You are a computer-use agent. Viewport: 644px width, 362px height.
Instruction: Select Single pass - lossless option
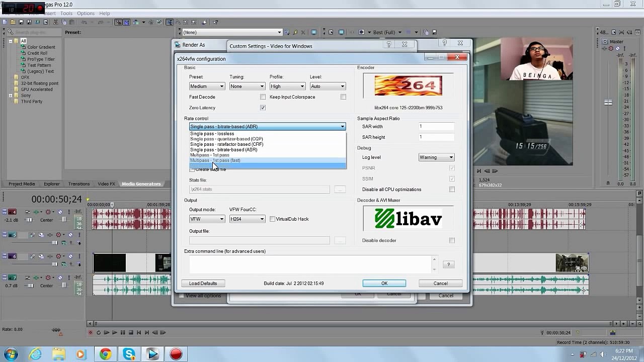click(x=268, y=134)
